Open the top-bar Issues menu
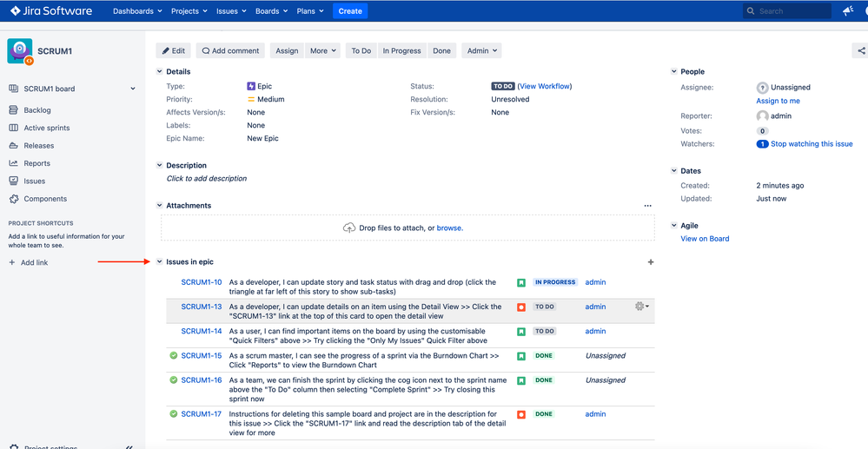868x449 pixels. [231, 11]
